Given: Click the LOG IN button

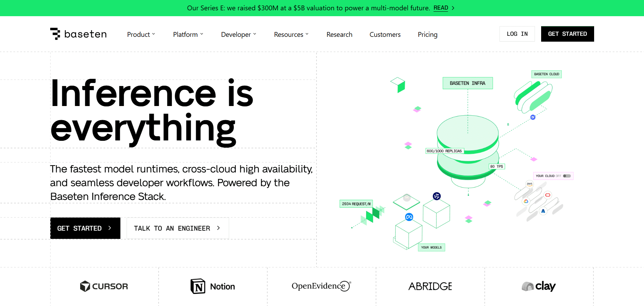Looking at the screenshot, I should [517, 34].
